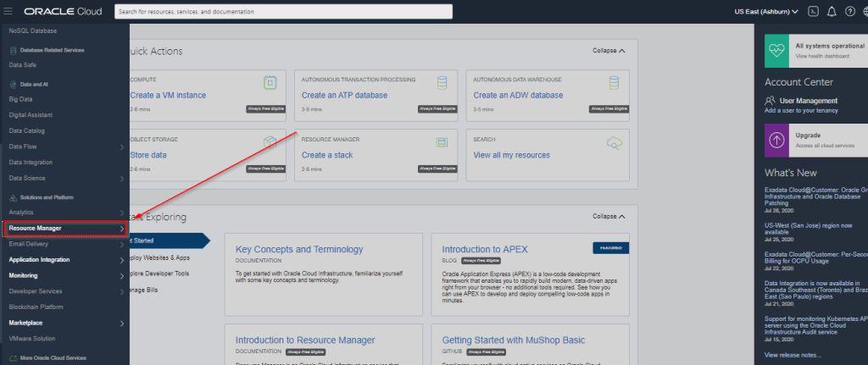Open Data Catalog menu item

pos(26,130)
